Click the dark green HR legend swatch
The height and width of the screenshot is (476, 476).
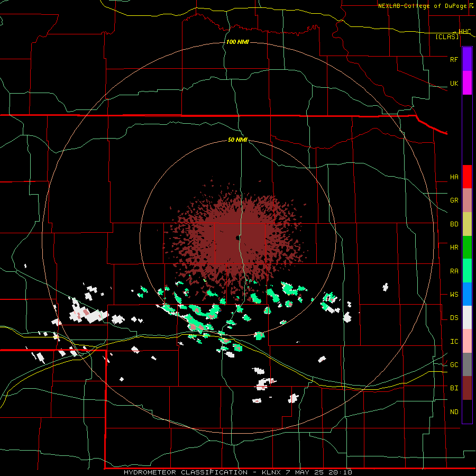click(x=467, y=248)
